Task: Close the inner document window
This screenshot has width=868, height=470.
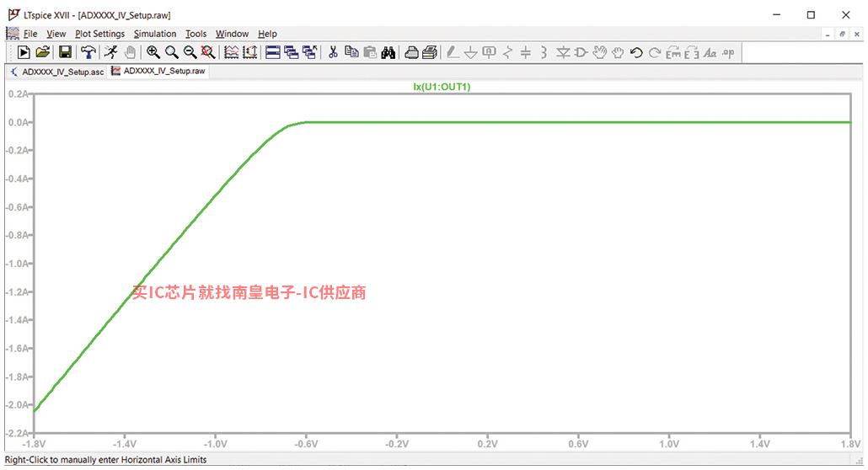Action: coord(857,35)
